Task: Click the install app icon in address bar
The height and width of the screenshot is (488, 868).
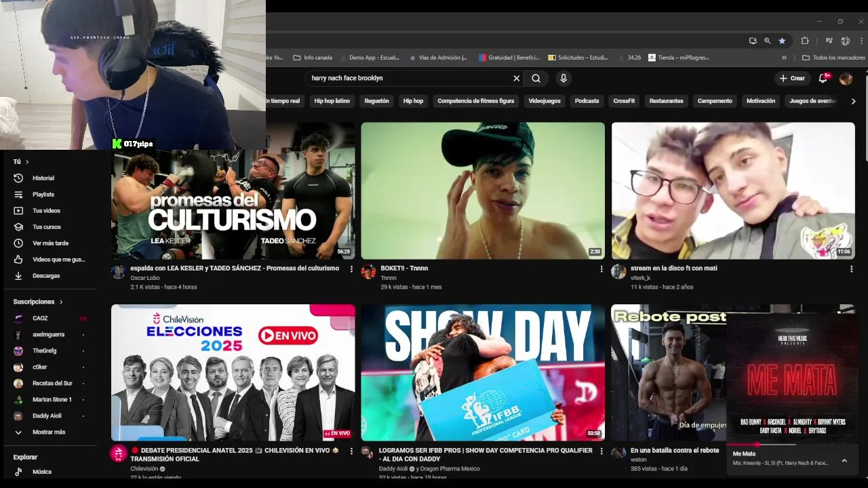Action: pyautogui.click(x=753, y=41)
